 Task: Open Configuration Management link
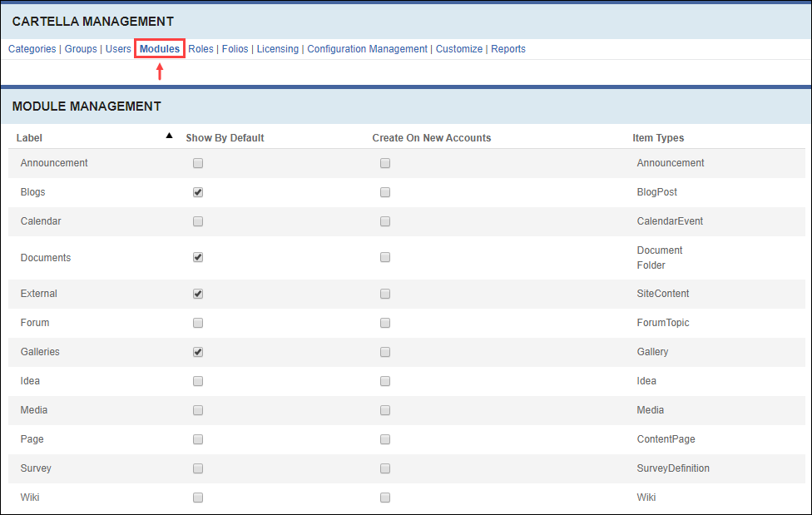tap(367, 49)
